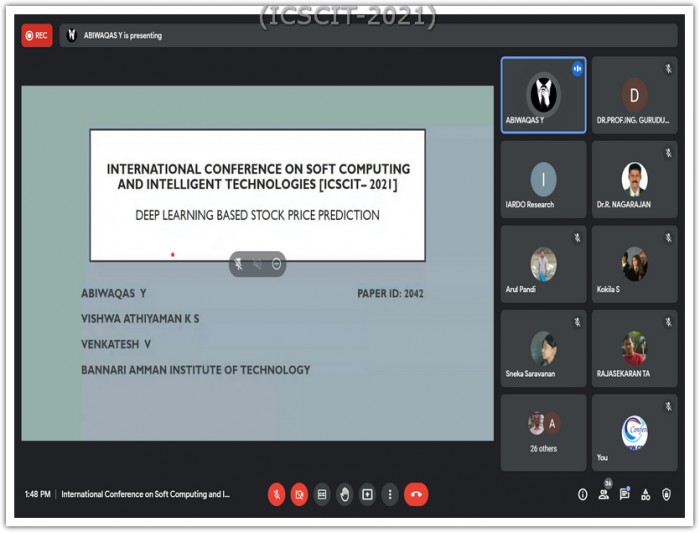Click the red REC recording indicator
The image size is (700, 533).
(37, 35)
